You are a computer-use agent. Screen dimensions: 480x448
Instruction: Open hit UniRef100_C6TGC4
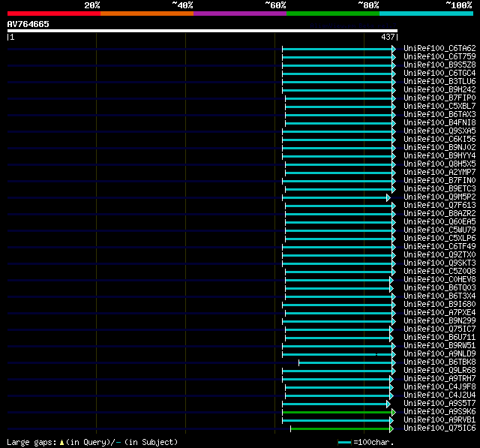(439, 74)
